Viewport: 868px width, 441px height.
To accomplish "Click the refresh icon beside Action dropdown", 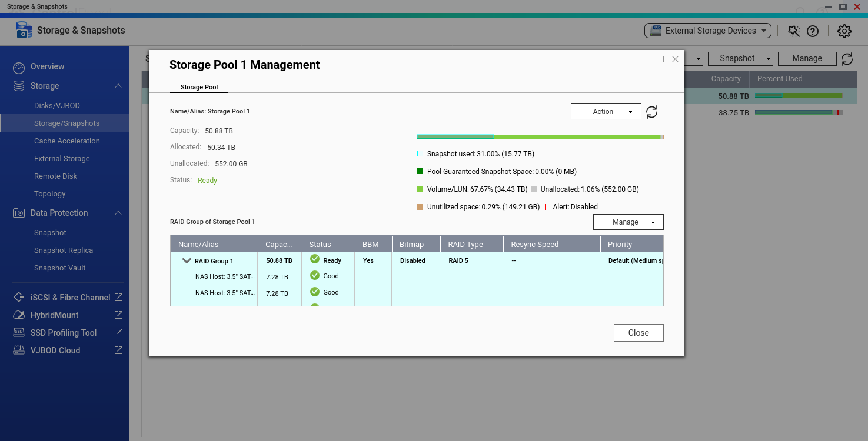I will tap(651, 112).
